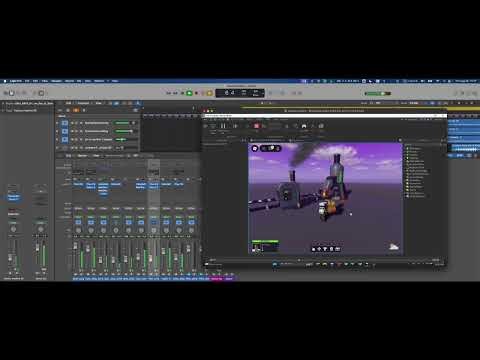Viewport: 480px width, 360px height.
Task: Click the pink channel name label in the mixer
Action: click(217, 279)
